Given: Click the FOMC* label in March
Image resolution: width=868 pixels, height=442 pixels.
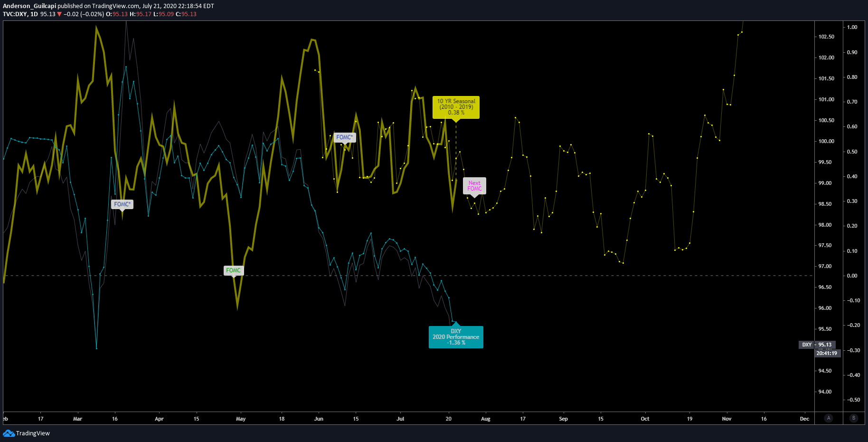Looking at the screenshot, I should point(122,204).
